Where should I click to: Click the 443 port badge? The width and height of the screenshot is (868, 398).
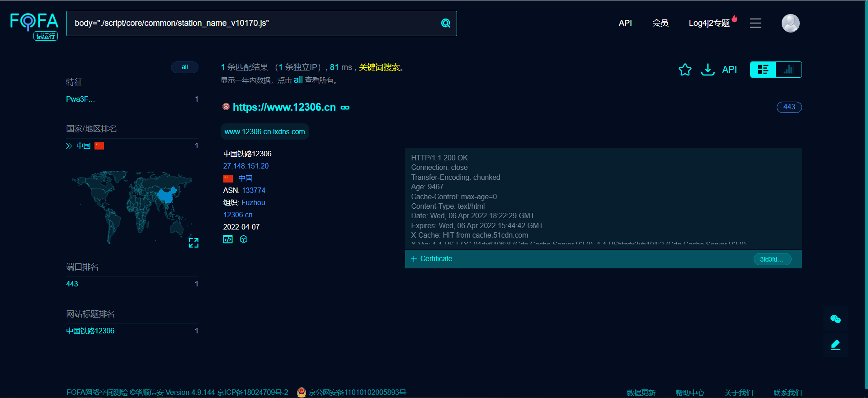(789, 107)
